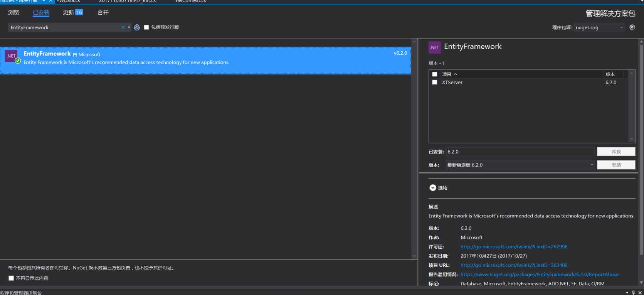Open NuGet settings via the gear icon
The width and height of the screenshot is (644, 295).
[632, 27]
